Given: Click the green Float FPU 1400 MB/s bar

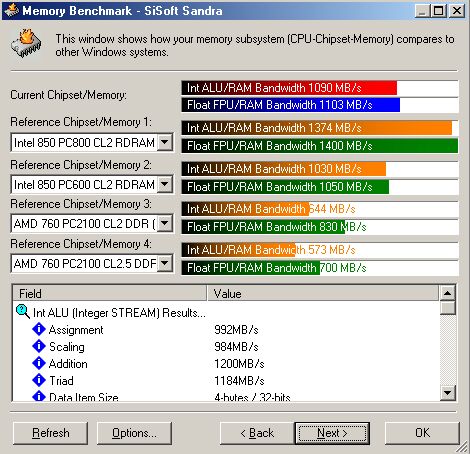Looking at the screenshot, I should coord(320,146).
